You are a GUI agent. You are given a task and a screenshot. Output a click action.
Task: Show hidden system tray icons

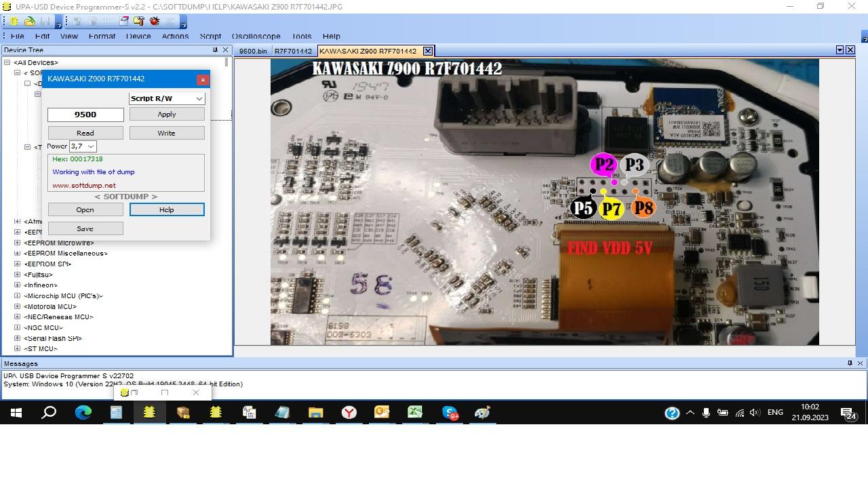pos(690,413)
